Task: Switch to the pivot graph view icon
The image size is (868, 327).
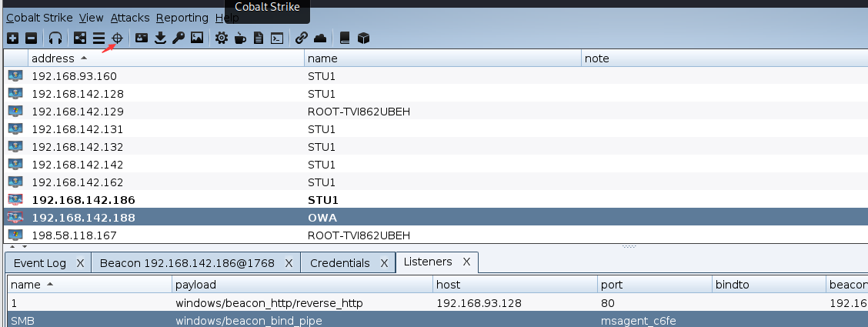Action: [80, 38]
